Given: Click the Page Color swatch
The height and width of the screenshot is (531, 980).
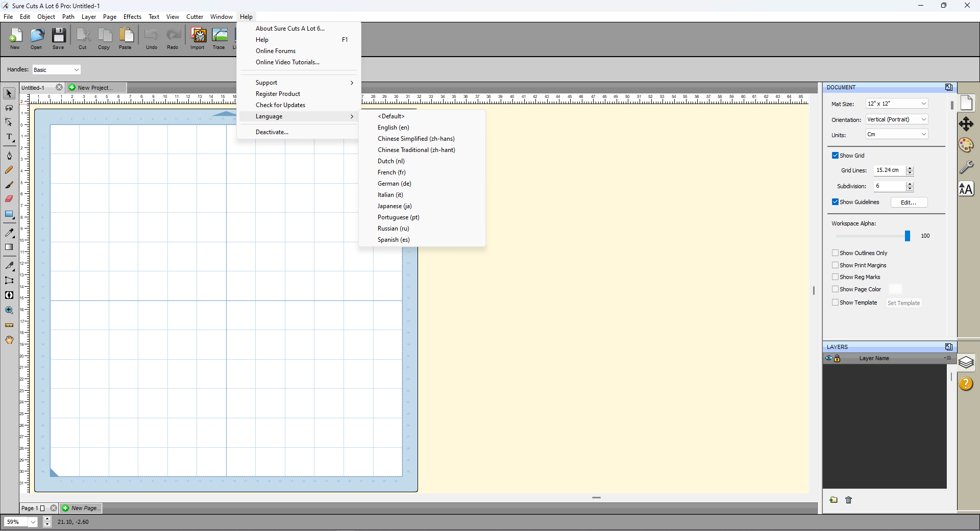Looking at the screenshot, I should click(895, 289).
